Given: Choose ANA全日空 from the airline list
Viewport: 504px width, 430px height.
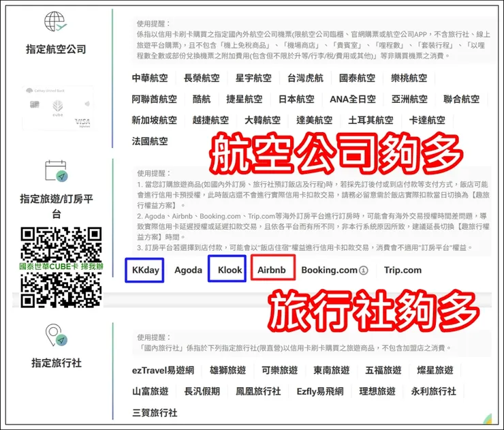Looking at the screenshot, I should (353, 99).
